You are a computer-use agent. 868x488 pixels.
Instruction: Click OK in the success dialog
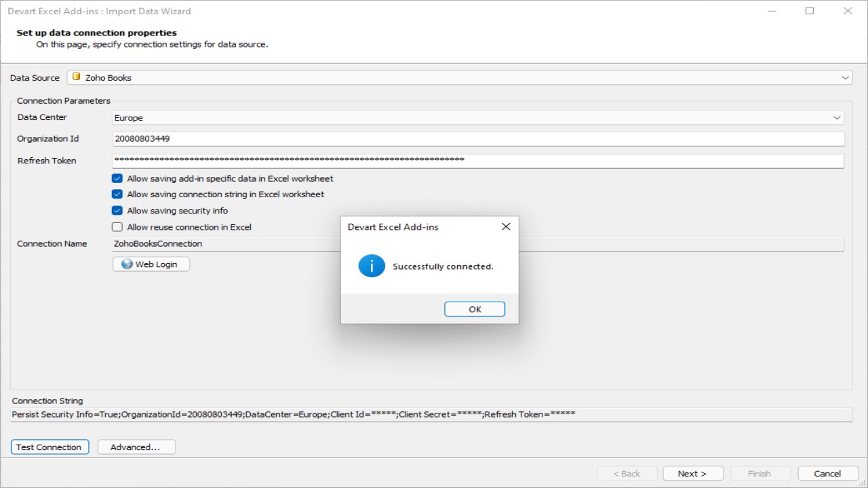click(x=475, y=309)
